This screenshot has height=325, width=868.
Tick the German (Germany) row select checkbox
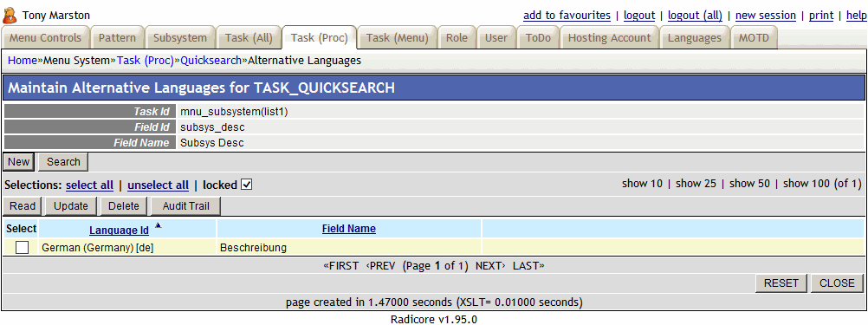click(x=22, y=248)
